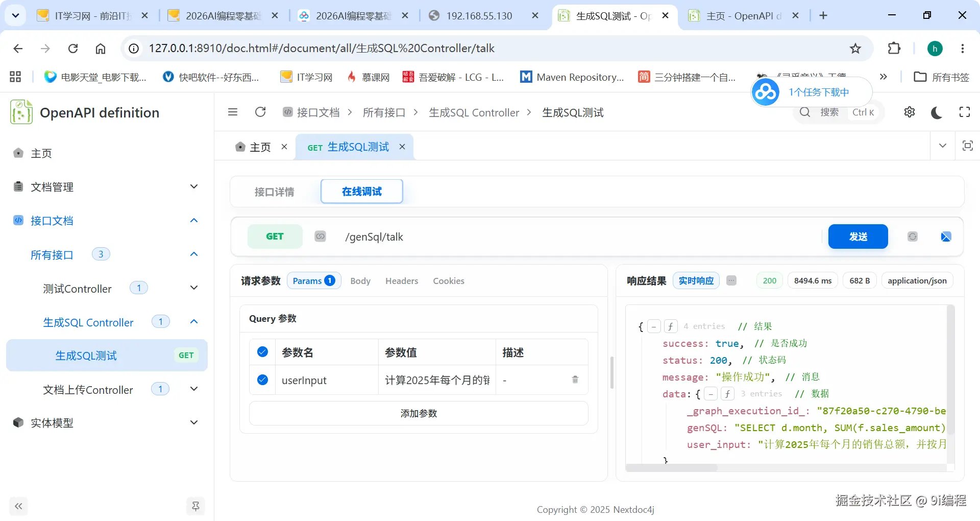The width and height of the screenshot is (980, 521).
Task: Click the hamburger menu collapse icon
Action: pos(233,112)
